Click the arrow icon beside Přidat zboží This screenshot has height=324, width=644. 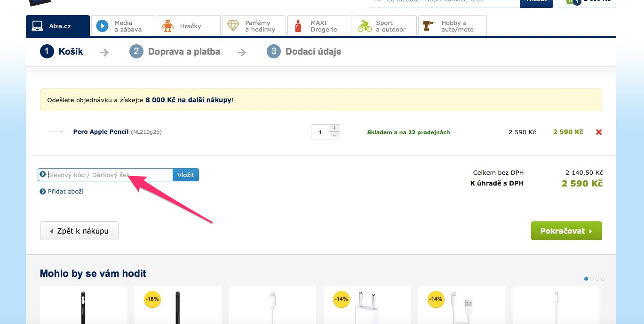[x=43, y=191]
